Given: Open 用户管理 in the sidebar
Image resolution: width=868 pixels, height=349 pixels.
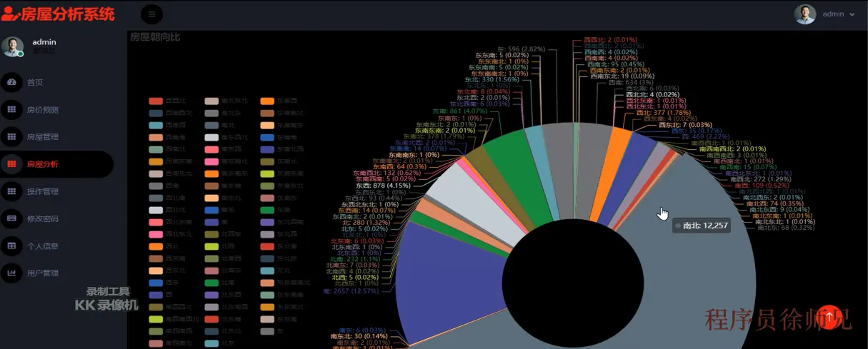Looking at the screenshot, I should (42, 273).
